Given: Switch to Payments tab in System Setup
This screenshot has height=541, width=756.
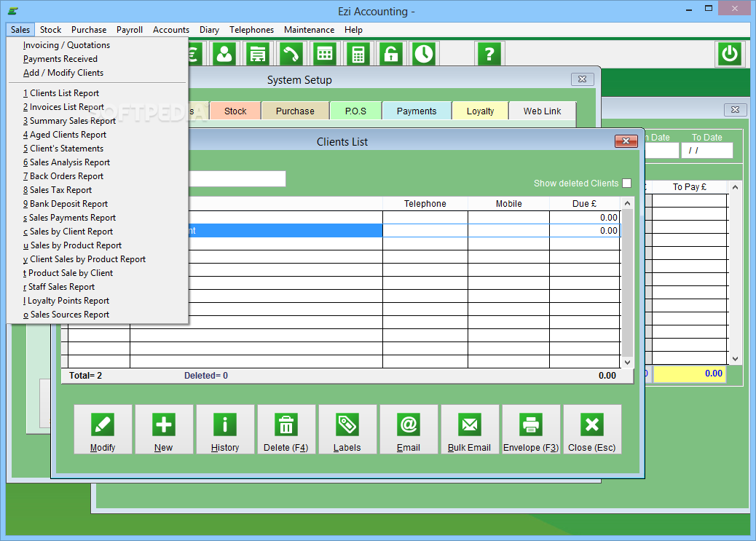Looking at the screenshot, I should click(x=417, y=111).
